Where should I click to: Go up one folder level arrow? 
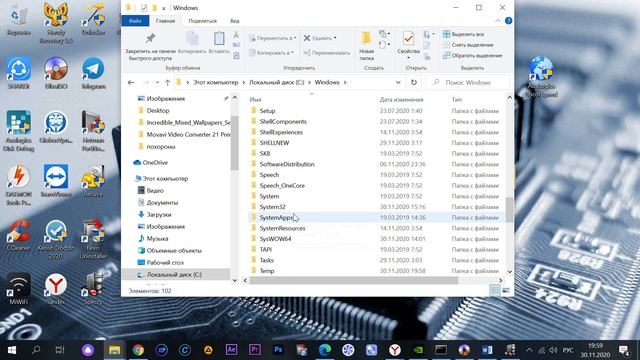[167, 82]
